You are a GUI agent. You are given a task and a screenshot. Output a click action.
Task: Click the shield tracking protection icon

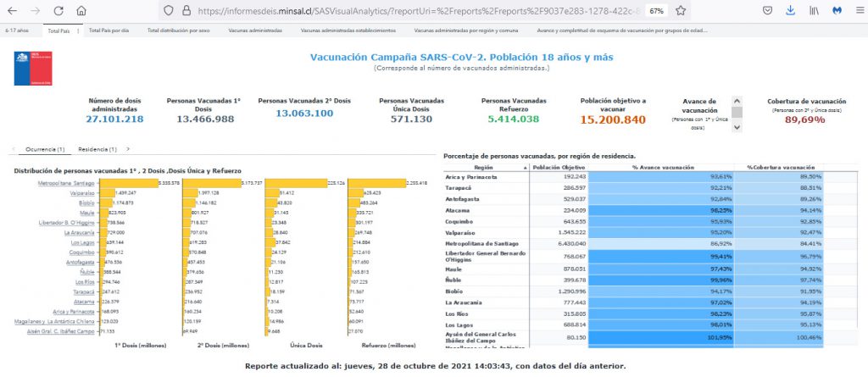point(169,10)
